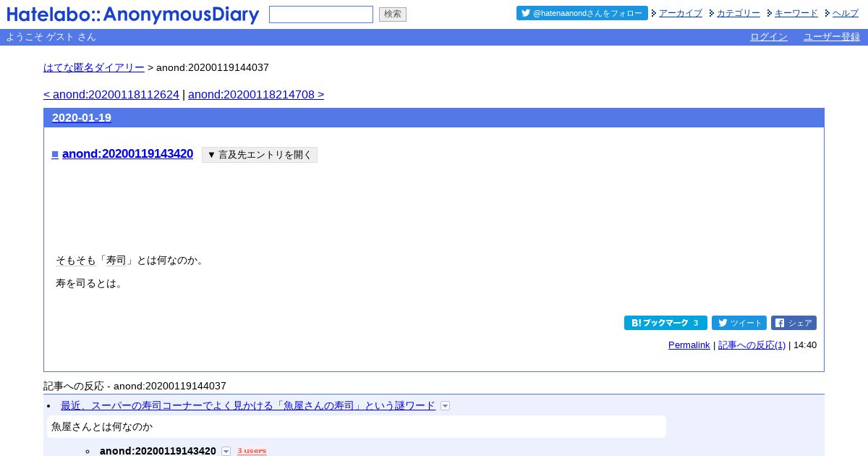Click the ようこそ ゲスト さん greeting
This screenshot has width=868, height=456.
pyautogui.click(x=51, y=37)
